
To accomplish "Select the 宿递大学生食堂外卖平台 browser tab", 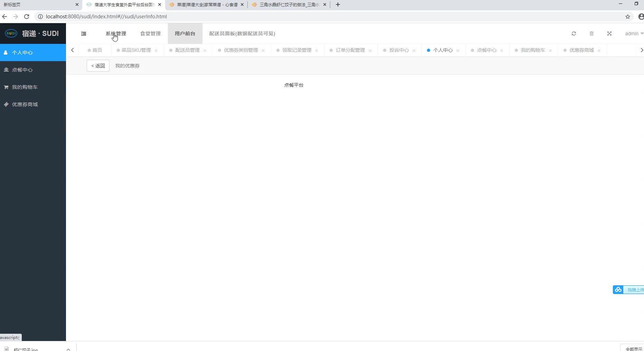I will coord(124,4).
